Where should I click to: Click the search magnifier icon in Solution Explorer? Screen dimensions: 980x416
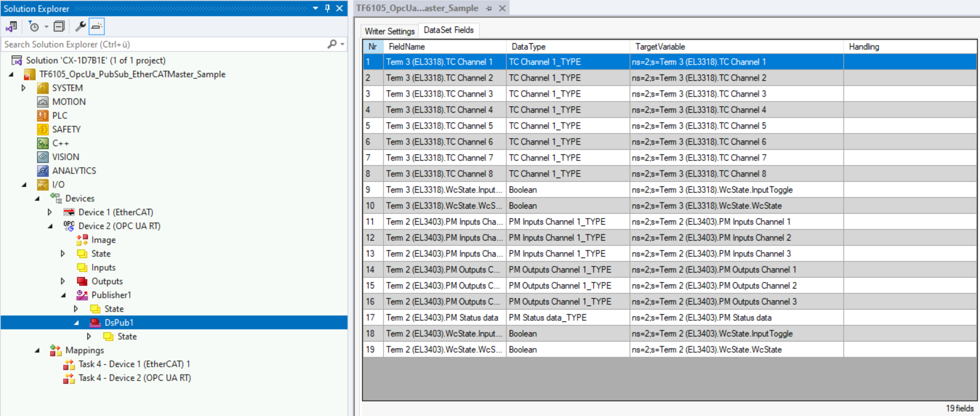pyautogui.click(x=332, y=44)
